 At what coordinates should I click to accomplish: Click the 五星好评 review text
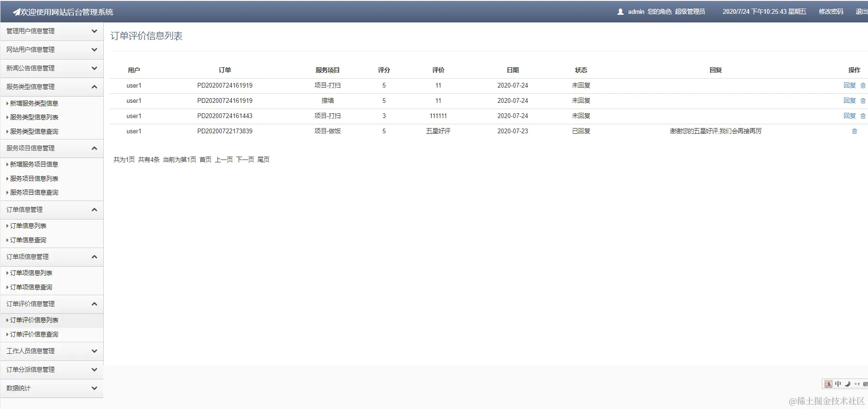438,131
